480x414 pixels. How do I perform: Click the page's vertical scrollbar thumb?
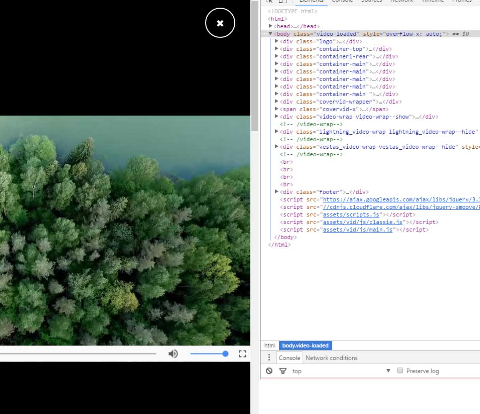tap(255, 67)
